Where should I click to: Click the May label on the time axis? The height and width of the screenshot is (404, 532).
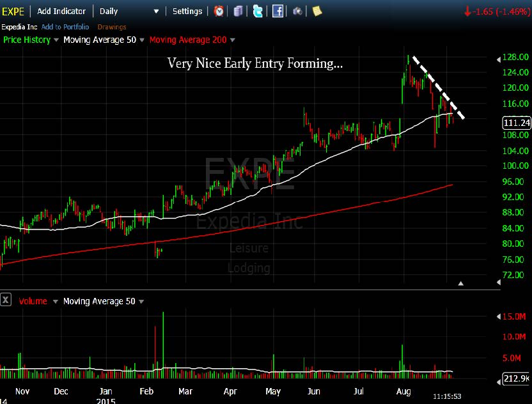[x=273, y=392]
